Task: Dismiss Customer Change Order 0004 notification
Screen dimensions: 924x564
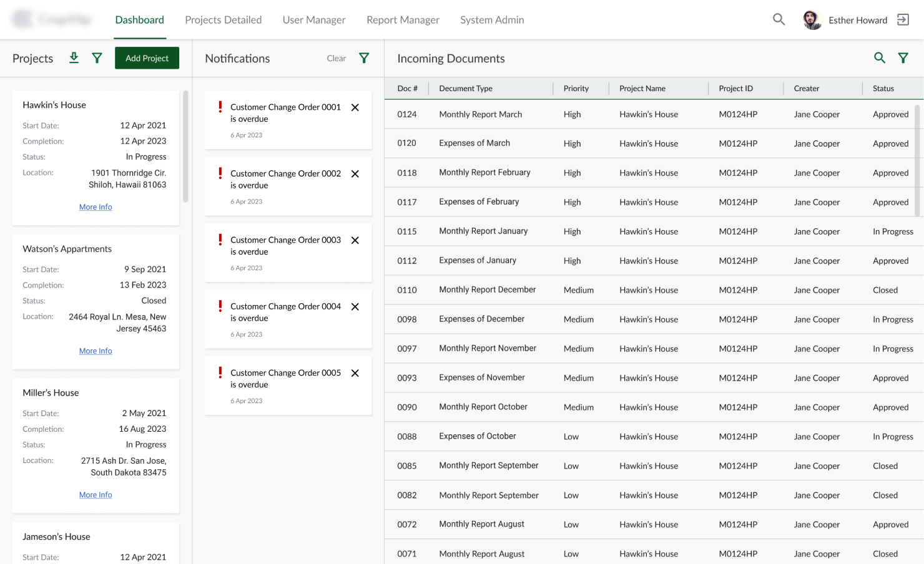Action: click(x=355, y=307)
